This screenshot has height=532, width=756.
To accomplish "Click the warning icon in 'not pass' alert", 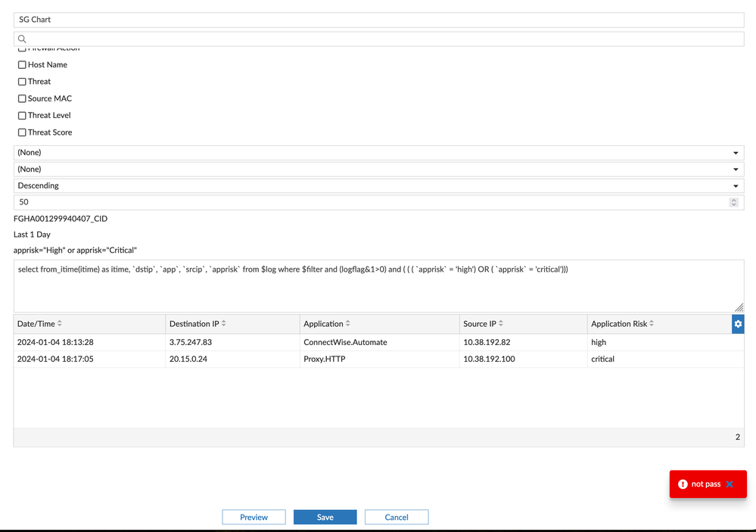I will (x=683, y=484).
